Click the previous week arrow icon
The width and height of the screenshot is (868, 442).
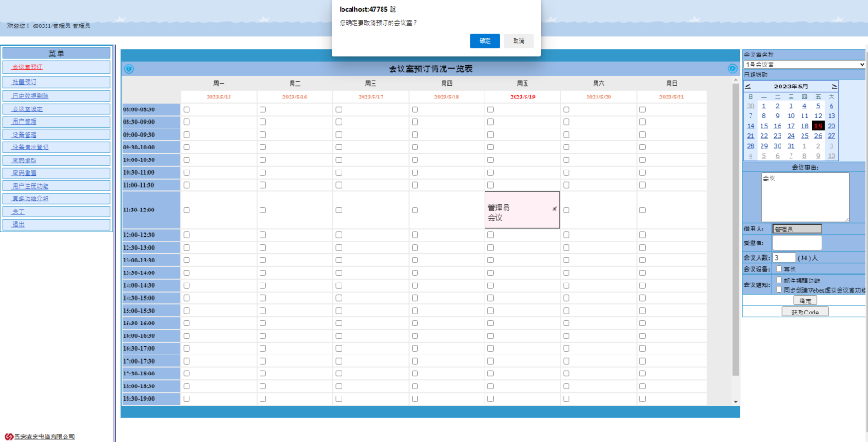click(x=128, y=68)
